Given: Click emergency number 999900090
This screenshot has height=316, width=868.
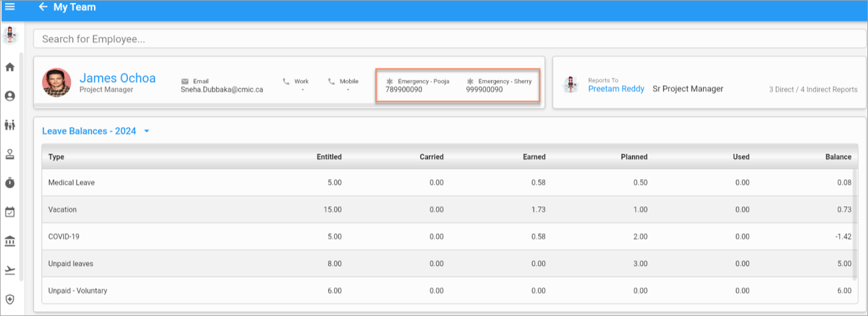Looking at the screenshot, I should click(x=484, y=89).
